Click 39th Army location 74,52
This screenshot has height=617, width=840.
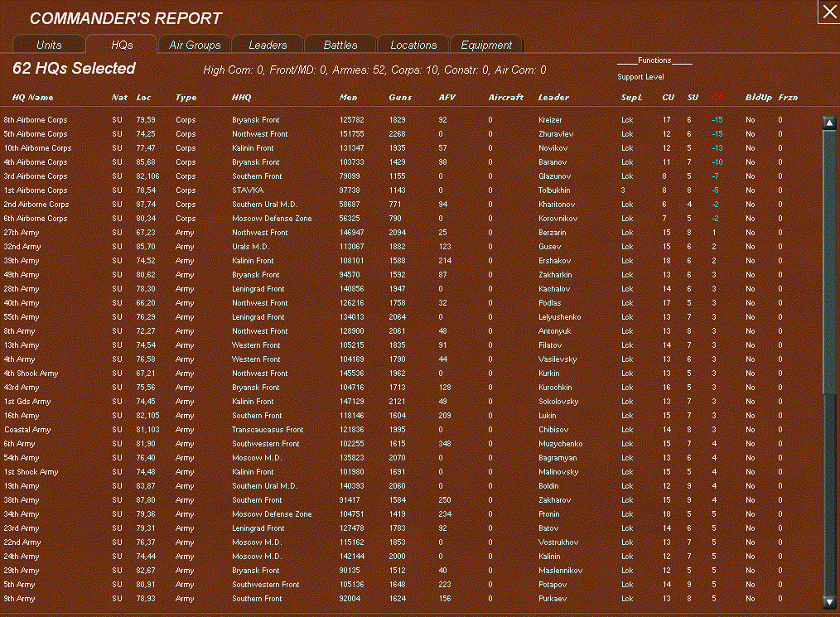[x=146, y=261]
